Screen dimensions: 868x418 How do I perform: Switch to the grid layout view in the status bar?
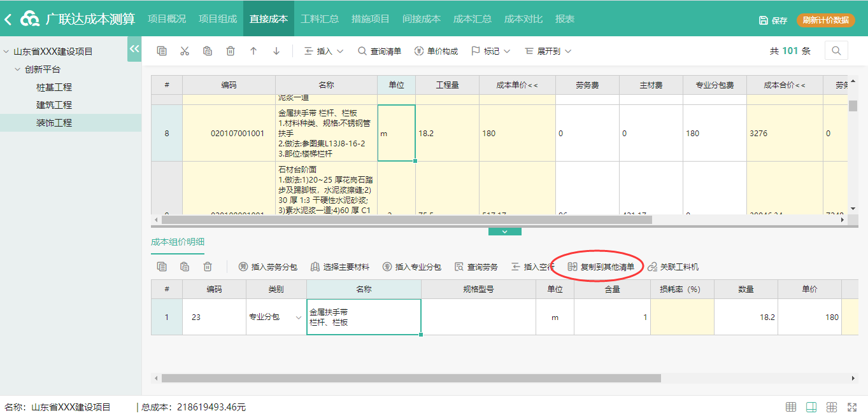tap(832, 407)
